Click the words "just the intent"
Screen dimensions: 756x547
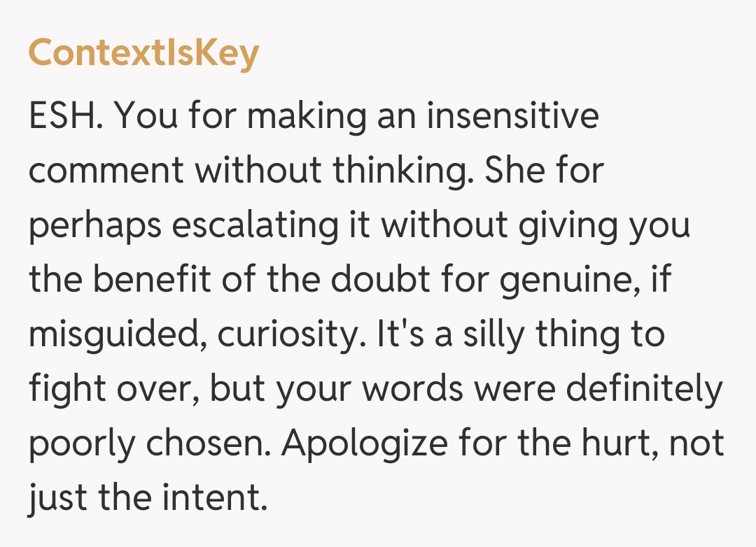pos(147,498)
